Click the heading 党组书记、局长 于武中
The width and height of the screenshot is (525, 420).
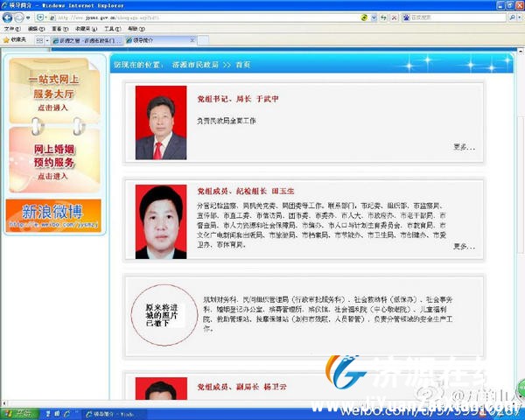(238, 99)
